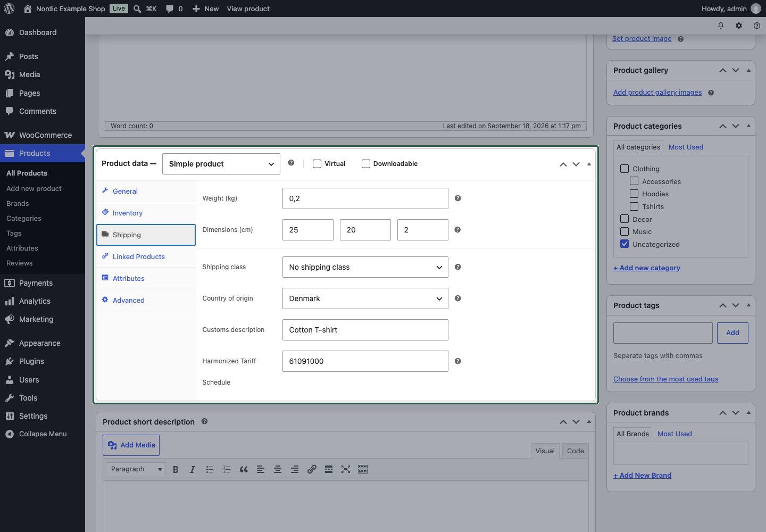Click the product tags text field
The image size is (766, 532).
click(663, 333)
